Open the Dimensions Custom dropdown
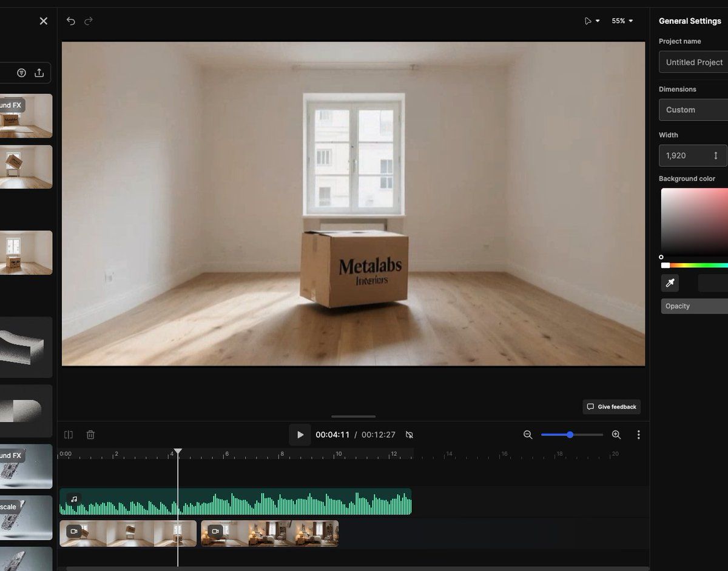This screenshot has height=571, width=728. 693,110
